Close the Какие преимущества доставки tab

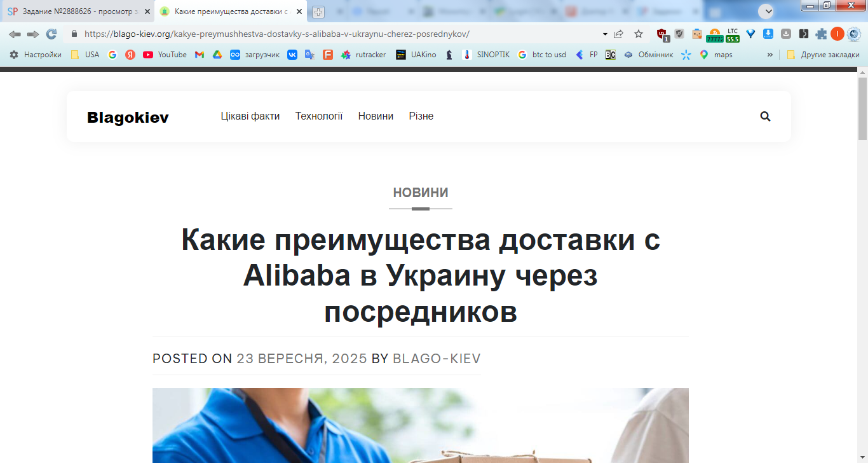point(299,11)
